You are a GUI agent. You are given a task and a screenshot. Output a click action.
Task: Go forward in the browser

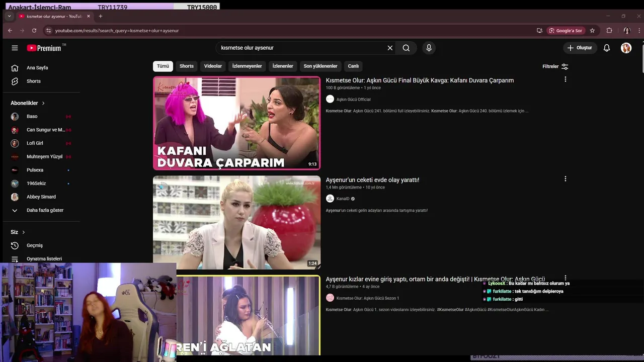click(x=22, y=31)
